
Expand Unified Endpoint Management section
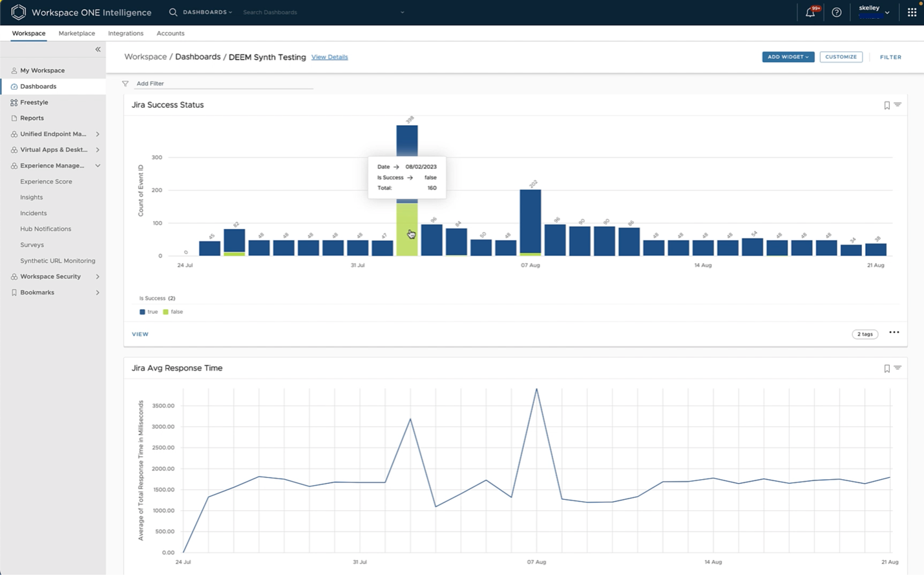[x=98, y=134]
